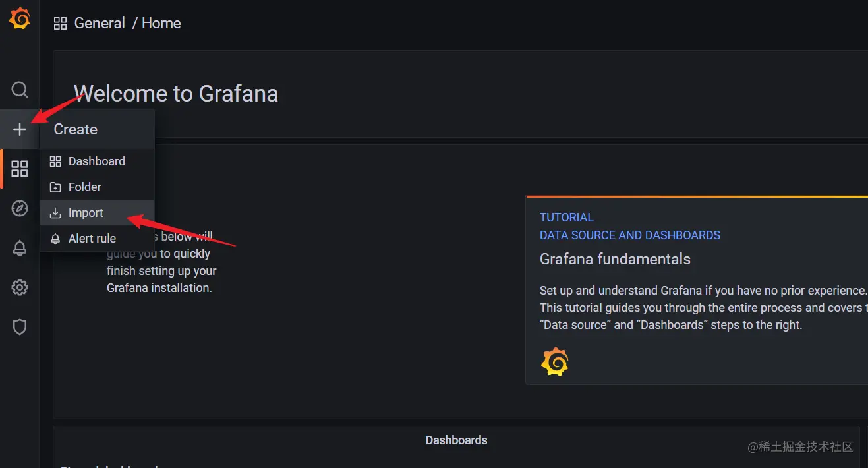Open the Dashboards four-squares sidebar icon
The height and width of the screenshot is (468, 868).
pos(20,169)
